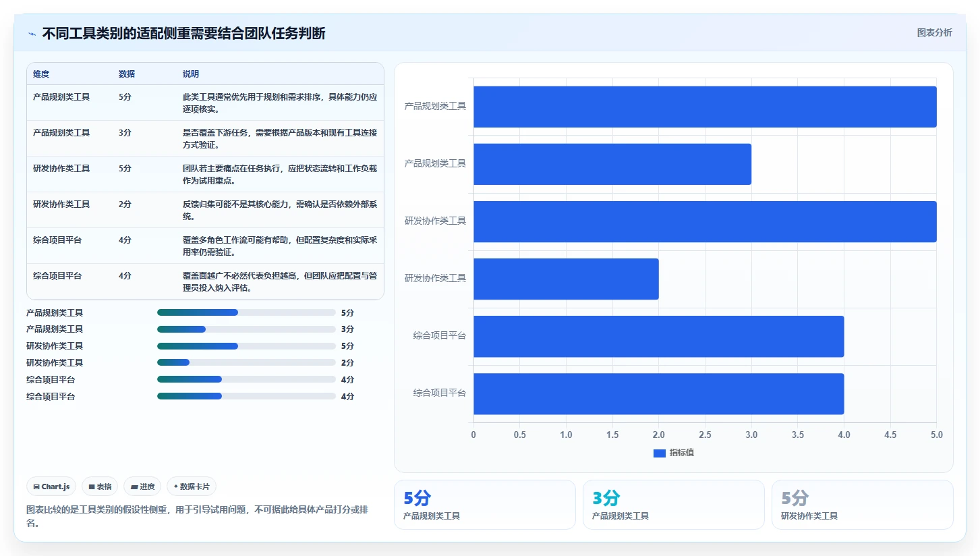
Task: Click the 4.5 tick on the chart x-axis
Action: coord(890,435)
